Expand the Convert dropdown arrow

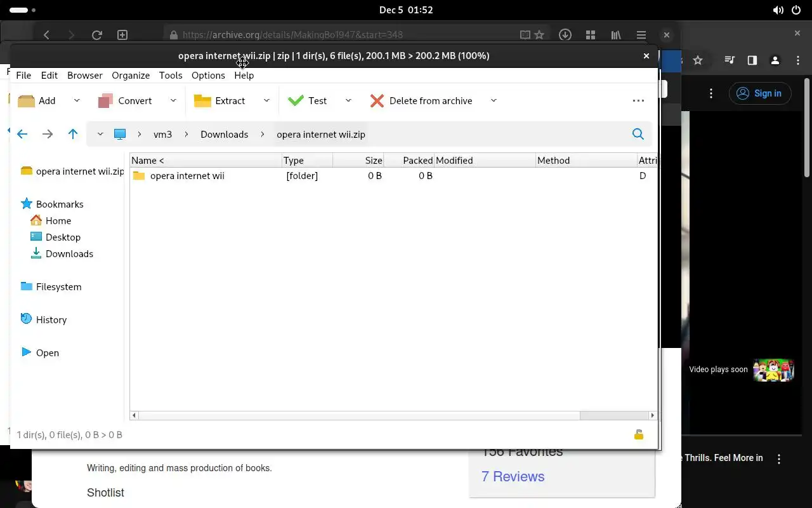(x=173, y=100)
